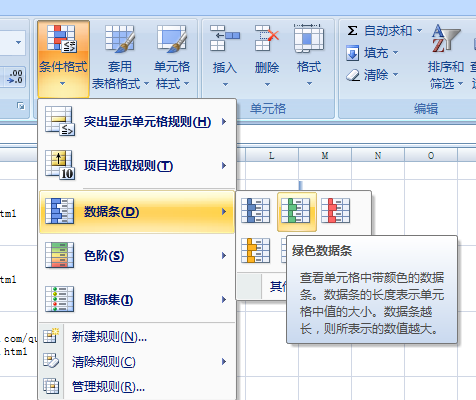Open the 突出显示单元格规则(H) submenu

coord(137,121)
